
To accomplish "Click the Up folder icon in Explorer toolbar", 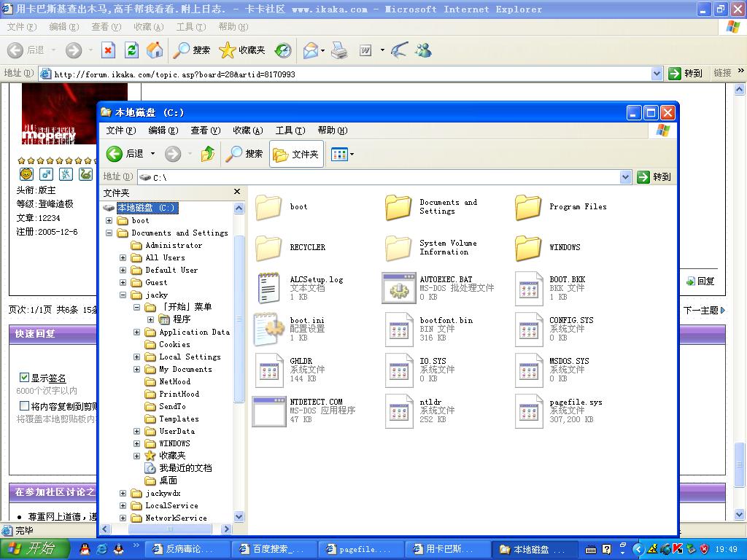I will 208,154.
